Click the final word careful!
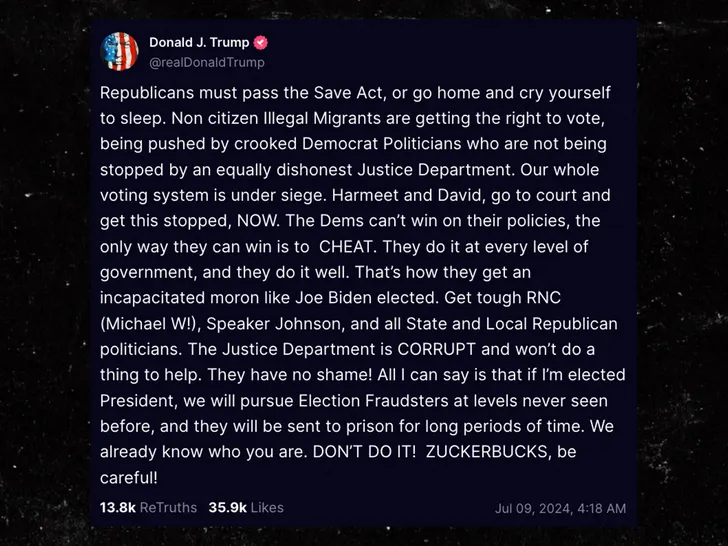728x546 pixels. point(129,478)
